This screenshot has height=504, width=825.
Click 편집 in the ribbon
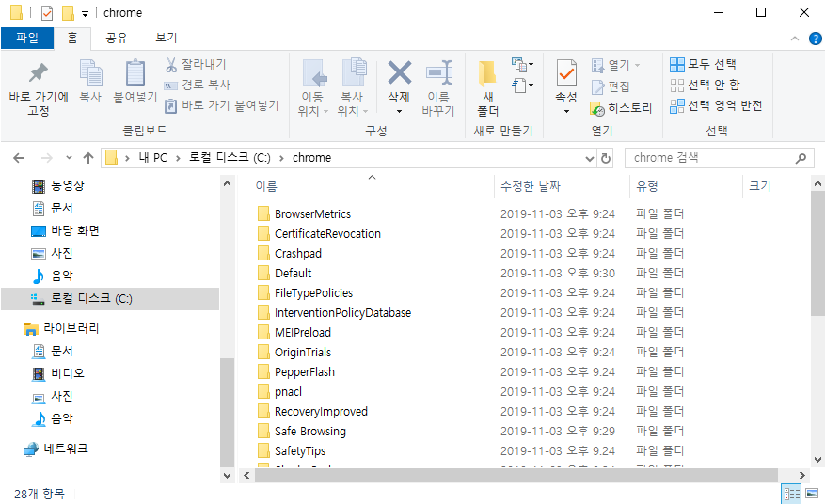click(x=611, y=87)
